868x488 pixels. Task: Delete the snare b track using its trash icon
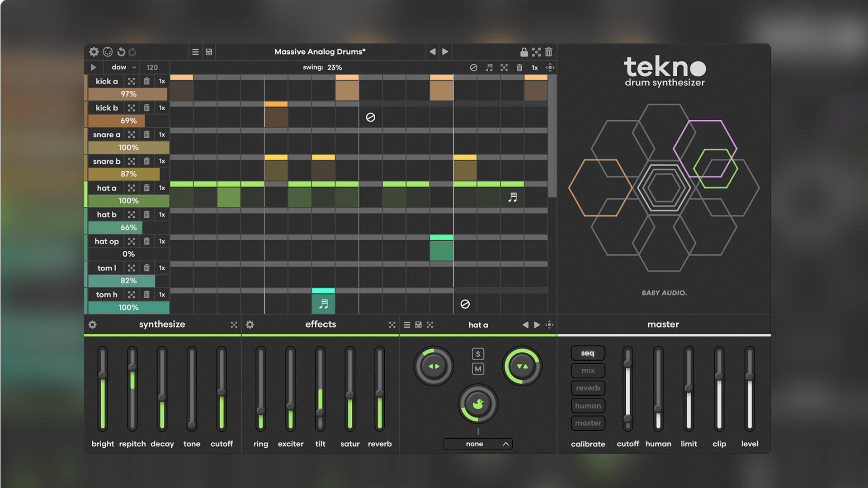tap(146, 161)
